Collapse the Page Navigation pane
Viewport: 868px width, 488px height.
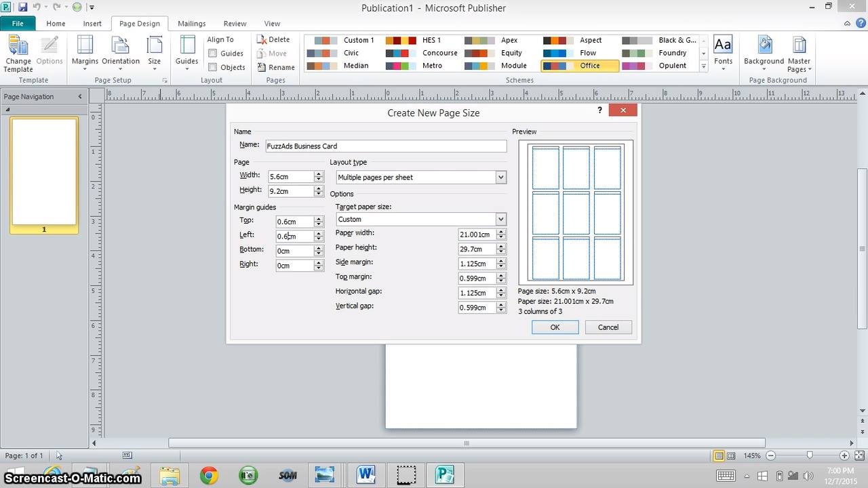coord(80,96)
